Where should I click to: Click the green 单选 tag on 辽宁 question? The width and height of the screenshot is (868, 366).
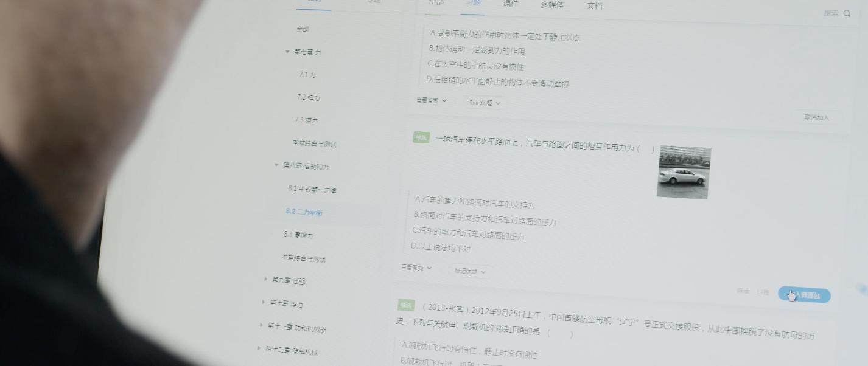click(x=406, y=305)
